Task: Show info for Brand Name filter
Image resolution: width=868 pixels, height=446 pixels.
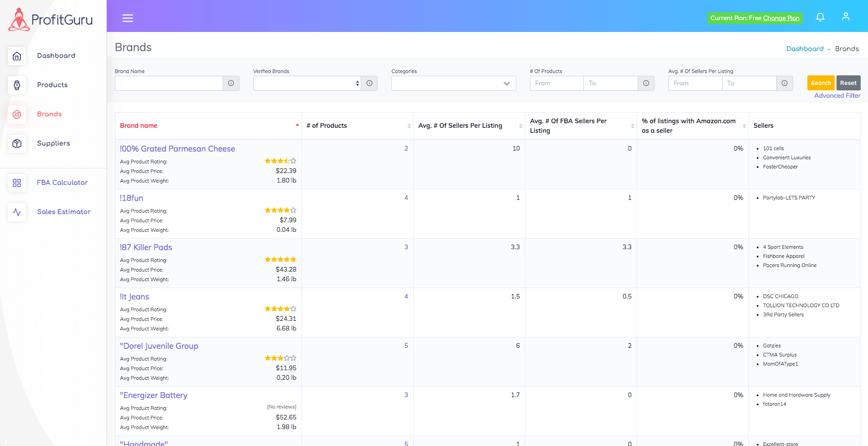Action: (x=231, y=83)
